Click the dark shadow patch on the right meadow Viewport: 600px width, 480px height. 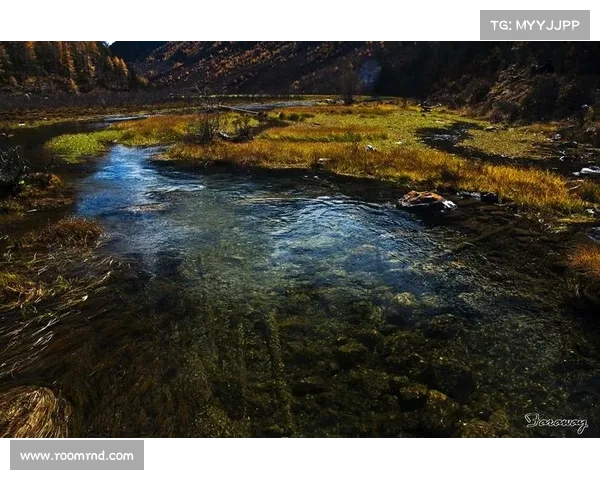450,138
